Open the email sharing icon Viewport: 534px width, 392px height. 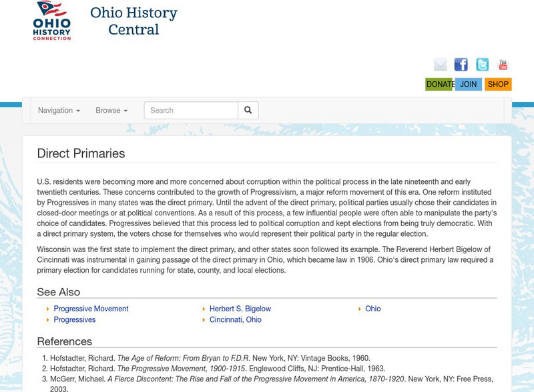pyautogui.click(x=441, y=65)
